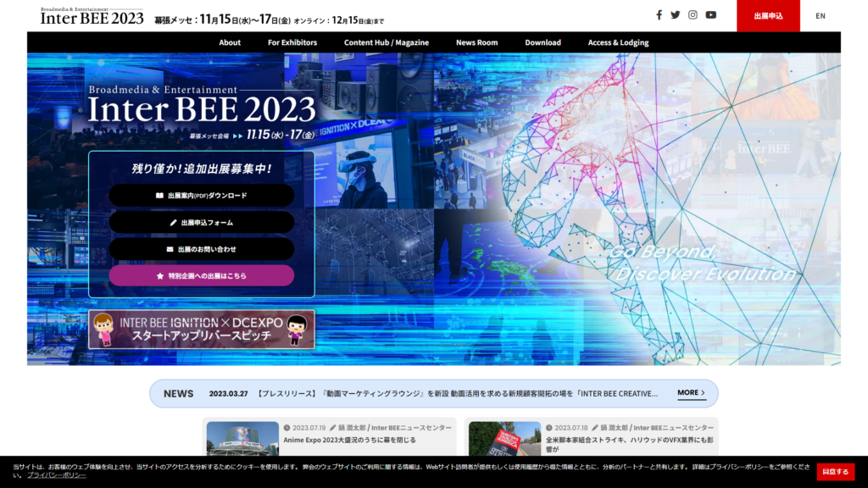The width and height of the screenshot is (868, 488).
Task: Open the Anime Expo 2023大盛況 article title
Action: point(349,440)
